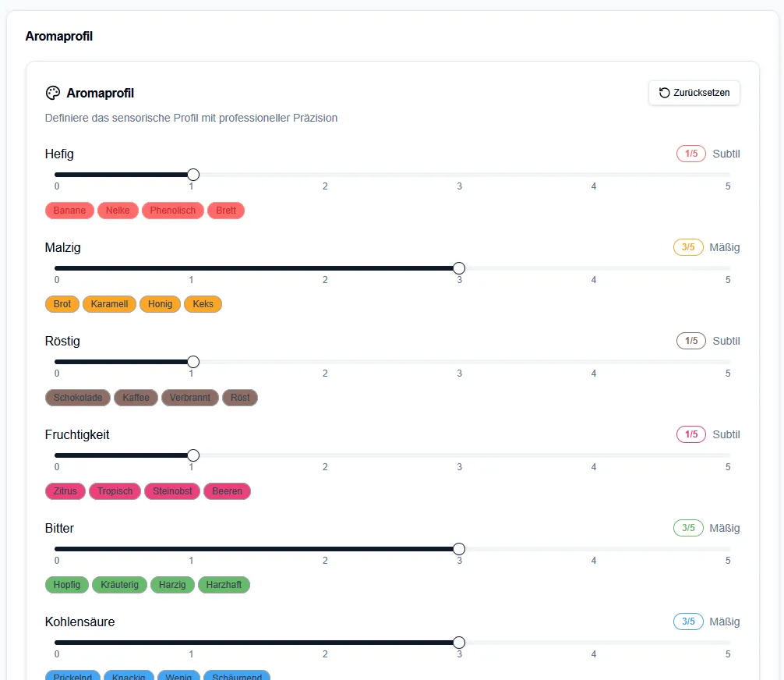Select the Tropisch fruit tag
Viewport: 784px width, 680px height.
115,491
